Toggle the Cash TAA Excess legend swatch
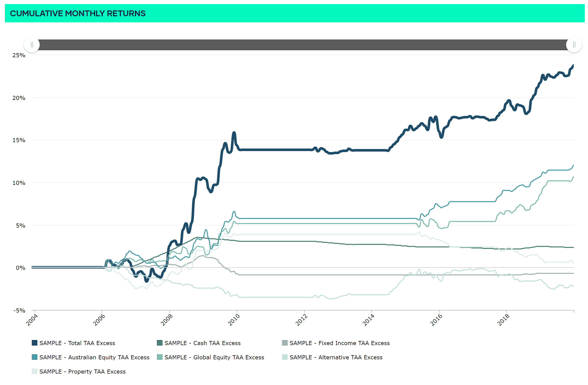Image resolution: width=588 pixels, height=385 pixels. pyautogui.click(x=160, y=343)
